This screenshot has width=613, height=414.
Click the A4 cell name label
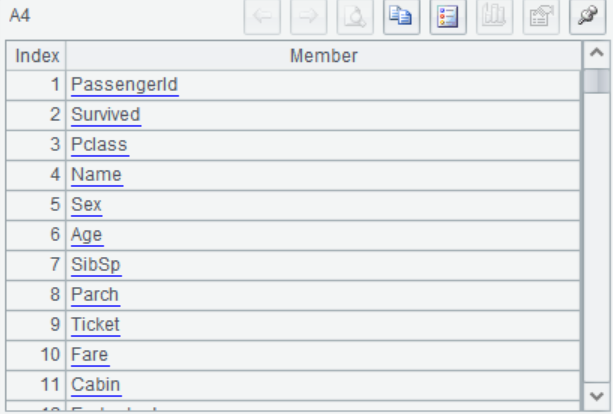(x=20, y=17)
